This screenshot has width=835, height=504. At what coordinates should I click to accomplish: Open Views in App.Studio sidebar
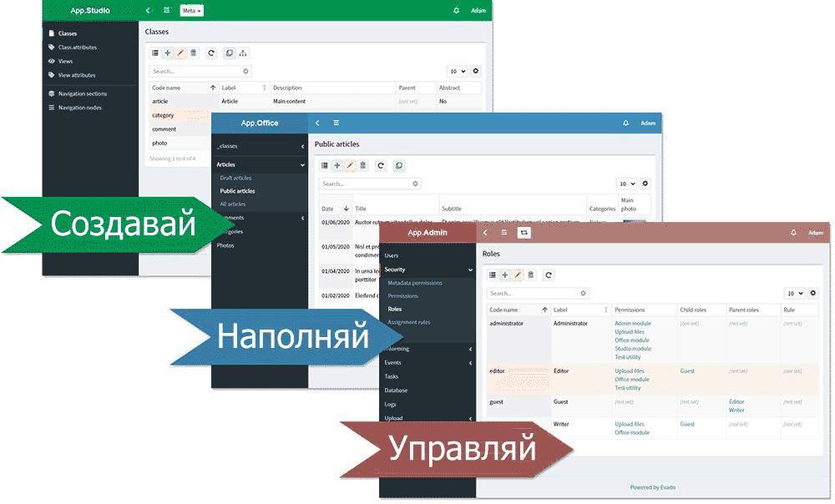(65, 61)
